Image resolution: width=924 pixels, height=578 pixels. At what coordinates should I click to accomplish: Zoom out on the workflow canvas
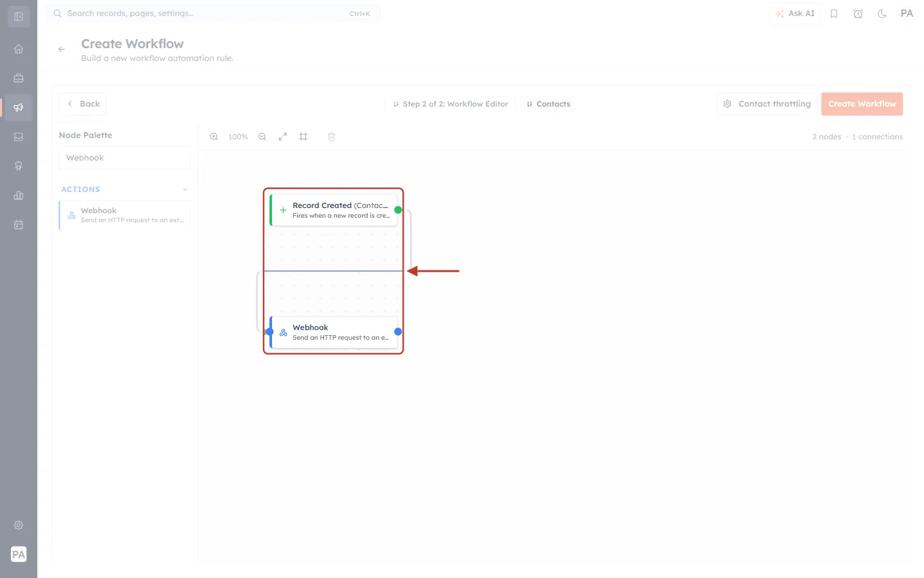(x=262, y=137)
